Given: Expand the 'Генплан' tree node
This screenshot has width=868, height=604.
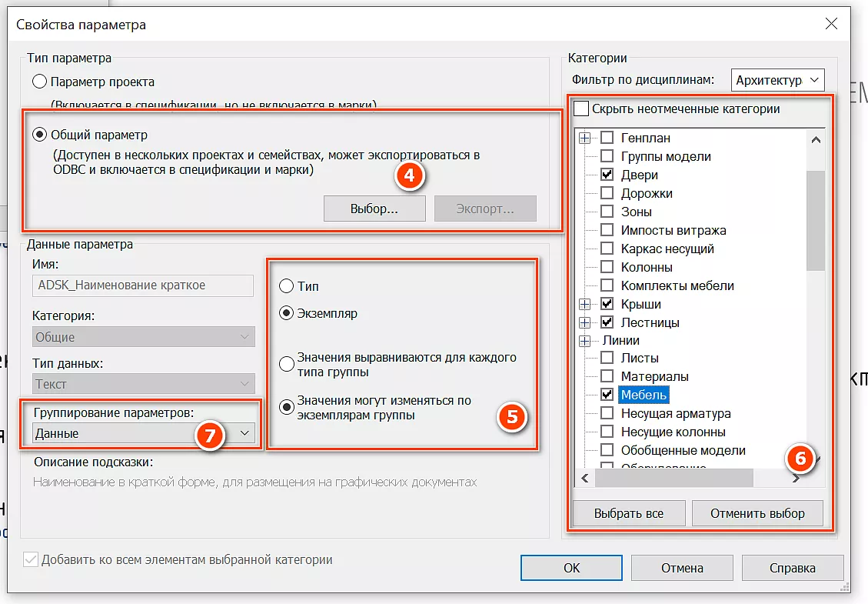Looking at the screenshot, I should [x=585, y=138].
